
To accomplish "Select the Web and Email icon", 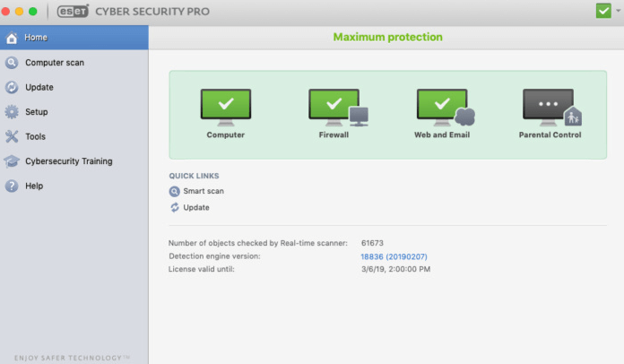I will point(444,106).
